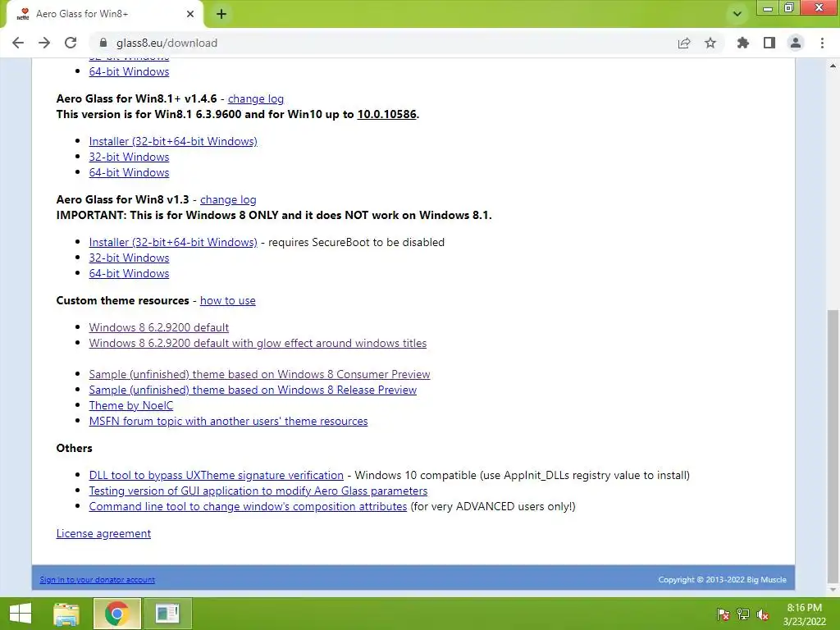840x630 pixels.
Task: Open the DLL tool UXTheme bypass link
Action: (x=216, y=475)
